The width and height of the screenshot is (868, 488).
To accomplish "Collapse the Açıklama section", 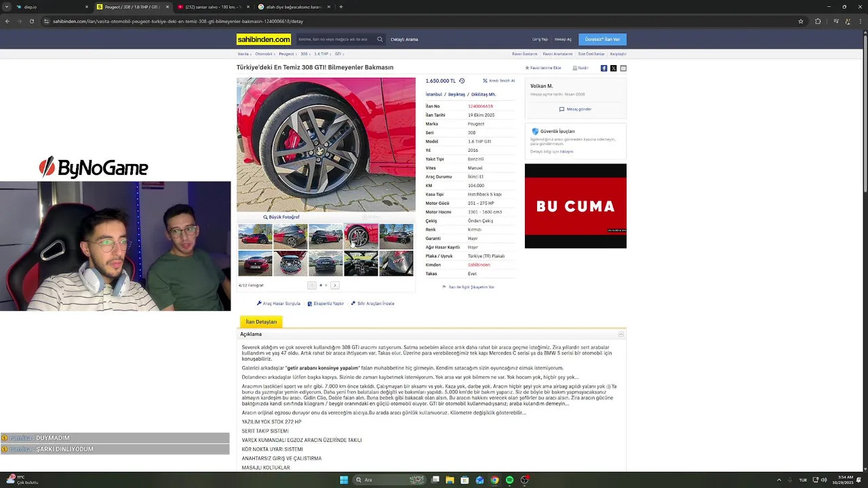I will coord(621,334).
